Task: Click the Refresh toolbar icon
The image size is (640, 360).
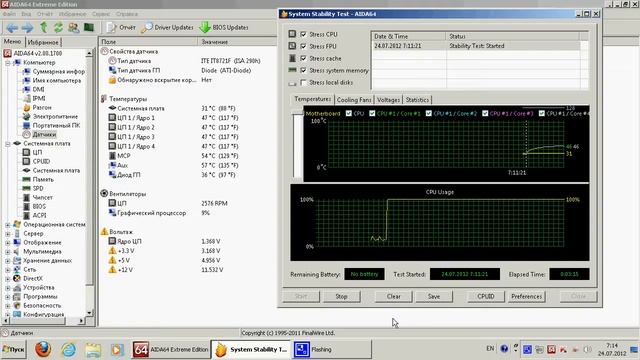Action: coord(58,27)
